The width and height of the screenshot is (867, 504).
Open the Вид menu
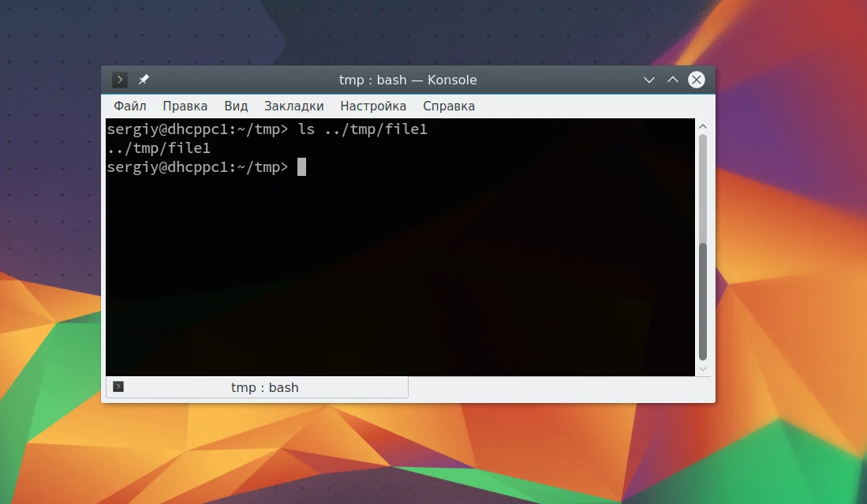[x=236, y=106]
